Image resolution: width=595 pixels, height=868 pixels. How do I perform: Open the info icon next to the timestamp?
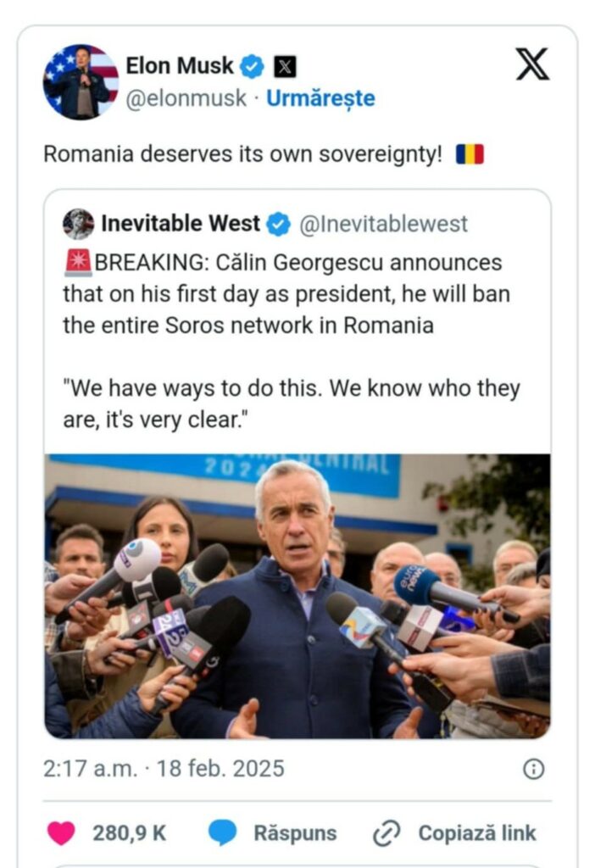tap(533, 769)
